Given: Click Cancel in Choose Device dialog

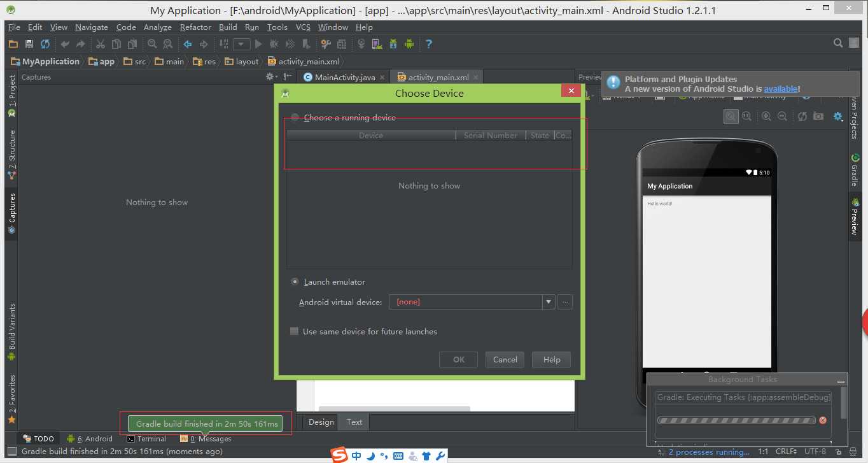Looking at the screenshot, I should tap(505, 359).
